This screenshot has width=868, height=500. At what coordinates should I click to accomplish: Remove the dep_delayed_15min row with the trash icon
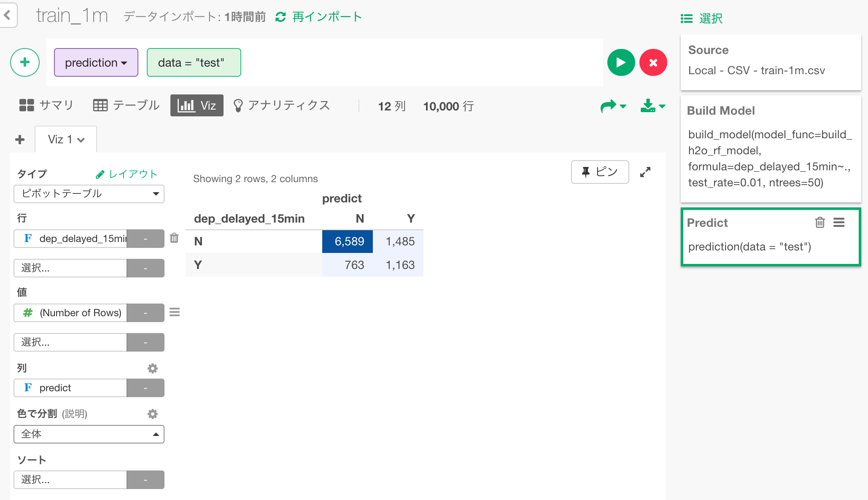[x=174, y=238]
